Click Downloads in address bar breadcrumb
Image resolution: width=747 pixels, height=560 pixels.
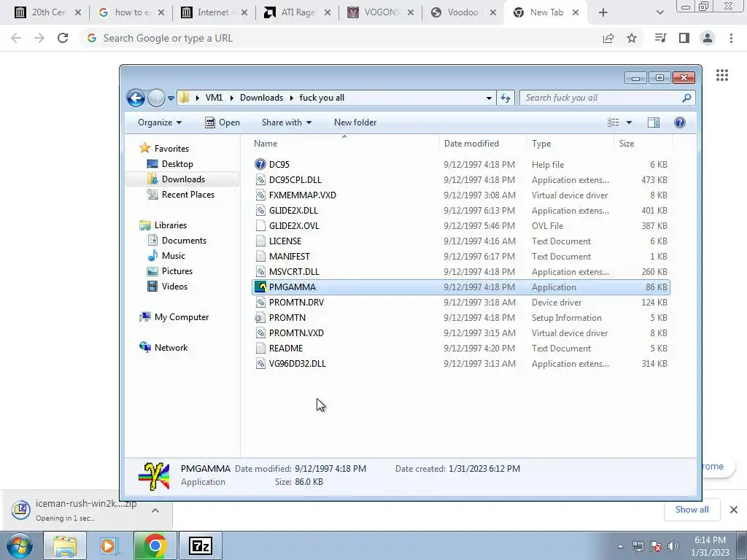262,98
